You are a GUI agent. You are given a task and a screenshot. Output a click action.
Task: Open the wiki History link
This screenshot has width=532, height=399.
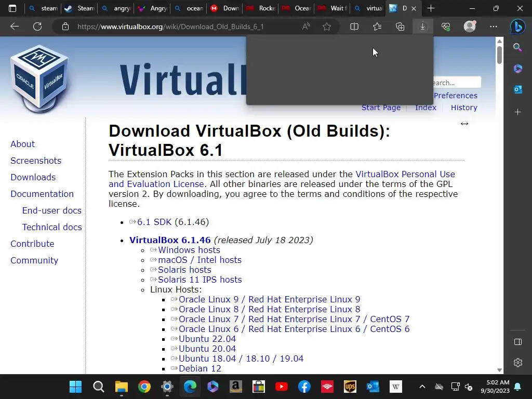click(464, 108)
